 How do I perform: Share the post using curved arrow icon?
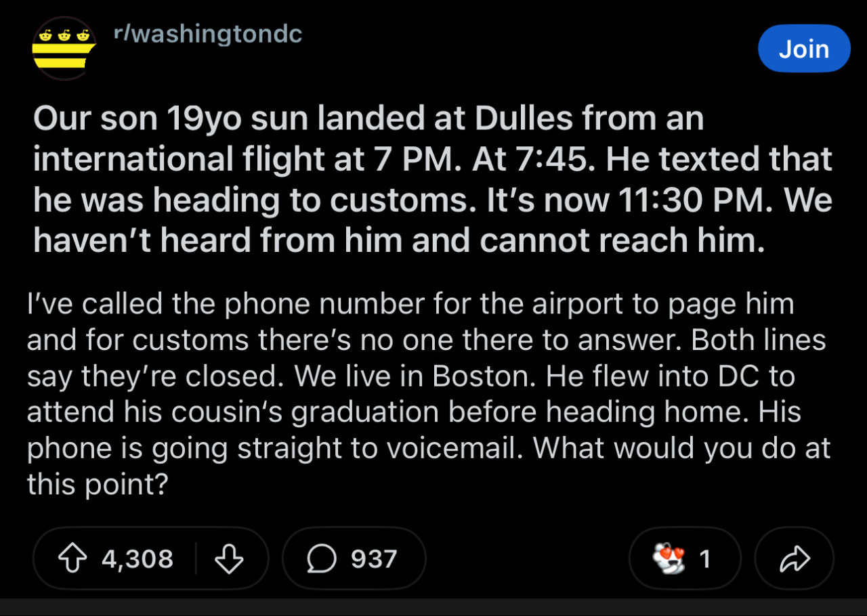tap(795, 559)
